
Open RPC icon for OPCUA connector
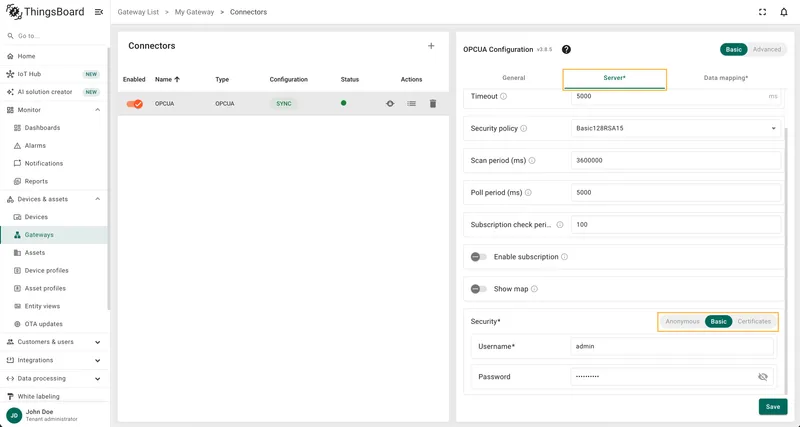click(390, 104)
